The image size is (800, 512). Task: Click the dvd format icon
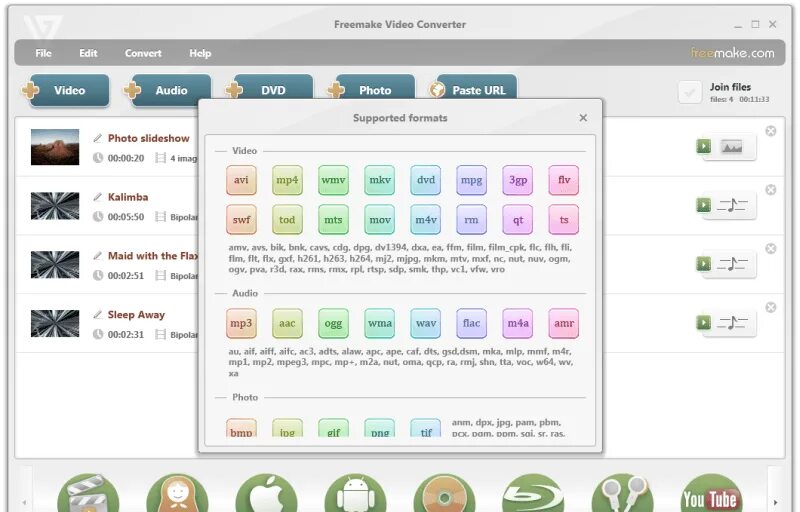[426, 180]
